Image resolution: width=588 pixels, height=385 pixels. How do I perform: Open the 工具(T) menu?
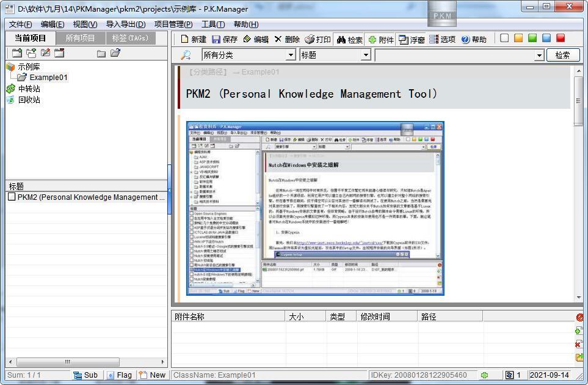213,24
